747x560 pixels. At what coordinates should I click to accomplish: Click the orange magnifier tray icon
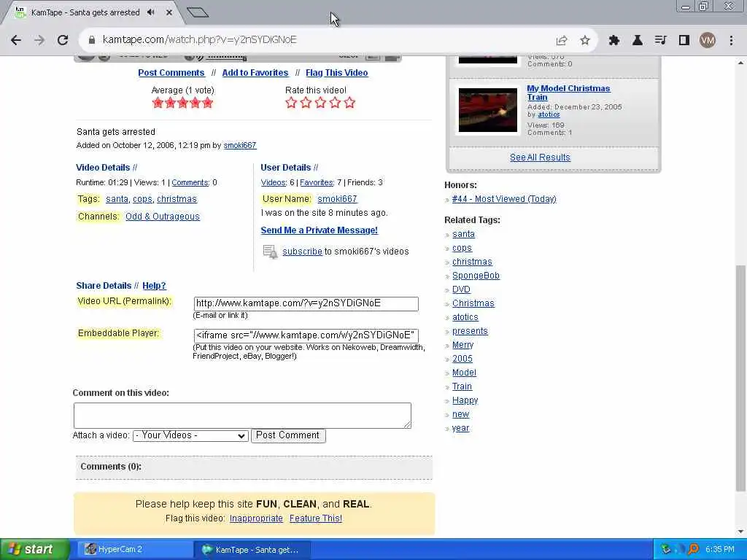pos(693,550)
